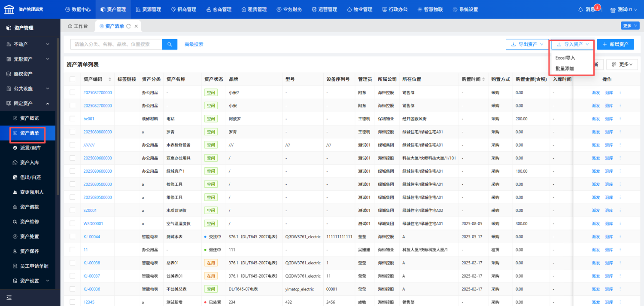
Task: Choose 批量添加 from the import menu
Action: coord(565,68)
